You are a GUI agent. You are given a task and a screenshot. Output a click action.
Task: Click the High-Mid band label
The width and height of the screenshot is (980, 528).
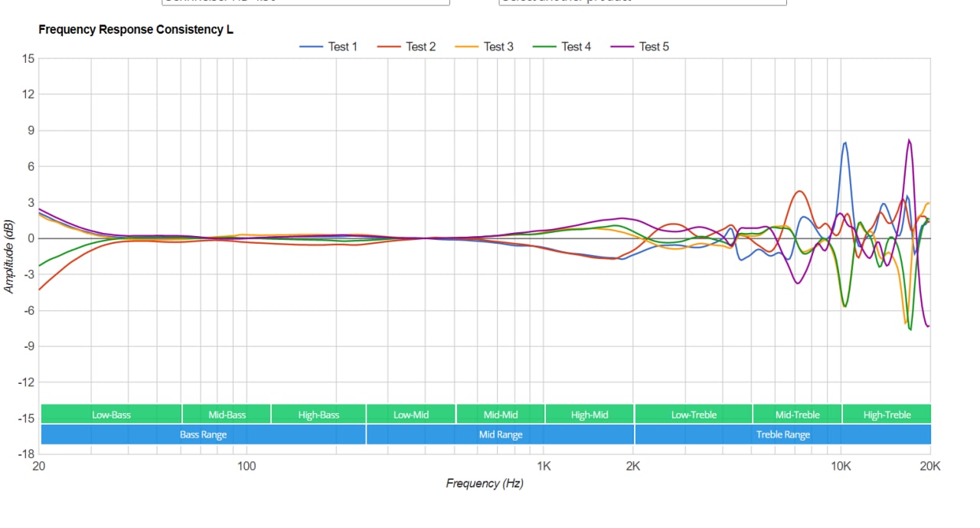590,414
